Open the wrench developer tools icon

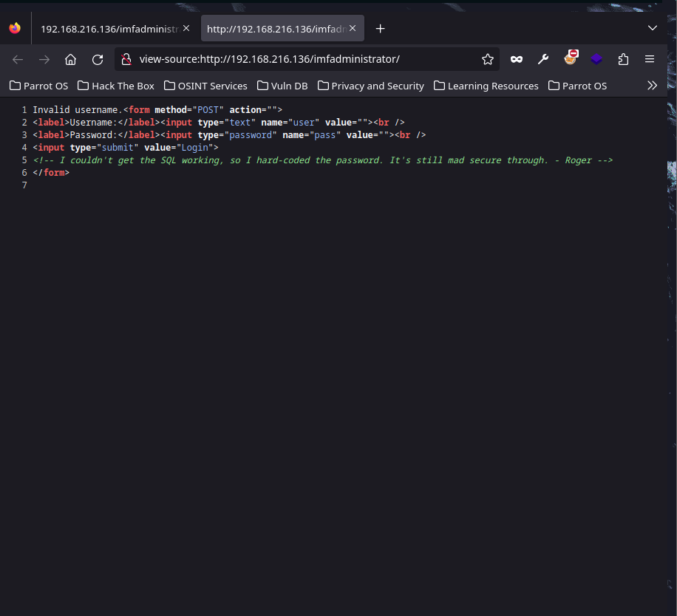click(543, 59)
